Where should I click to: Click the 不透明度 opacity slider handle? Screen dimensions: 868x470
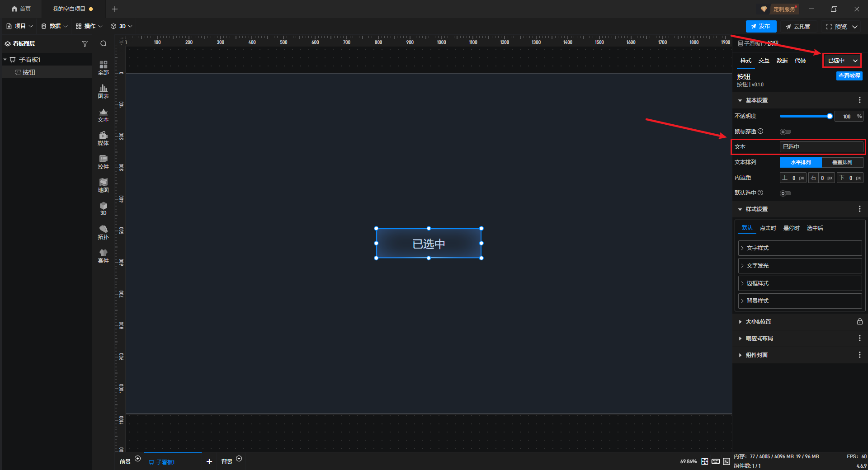(x=830, y=117)
